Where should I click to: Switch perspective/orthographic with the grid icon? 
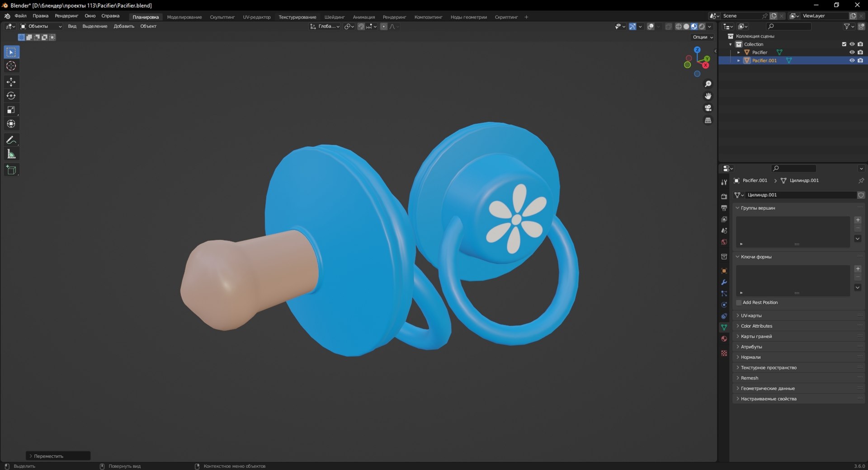[708, 120]
